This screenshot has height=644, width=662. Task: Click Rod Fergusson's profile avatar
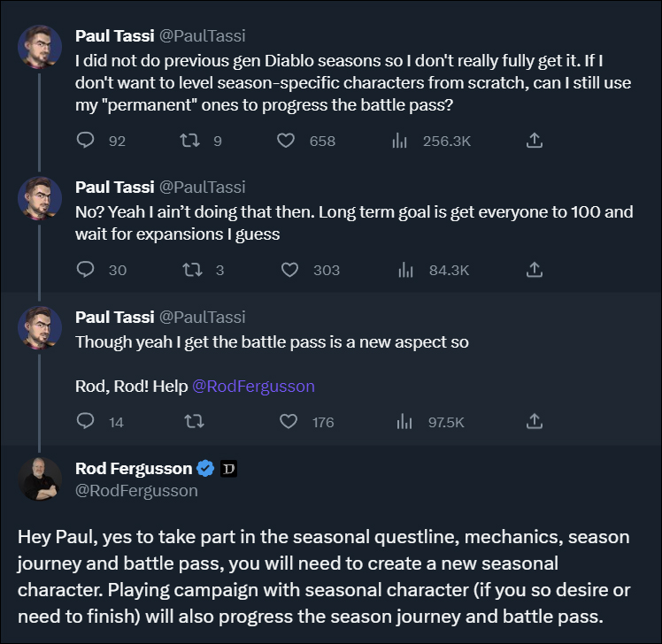click(40, 479)
